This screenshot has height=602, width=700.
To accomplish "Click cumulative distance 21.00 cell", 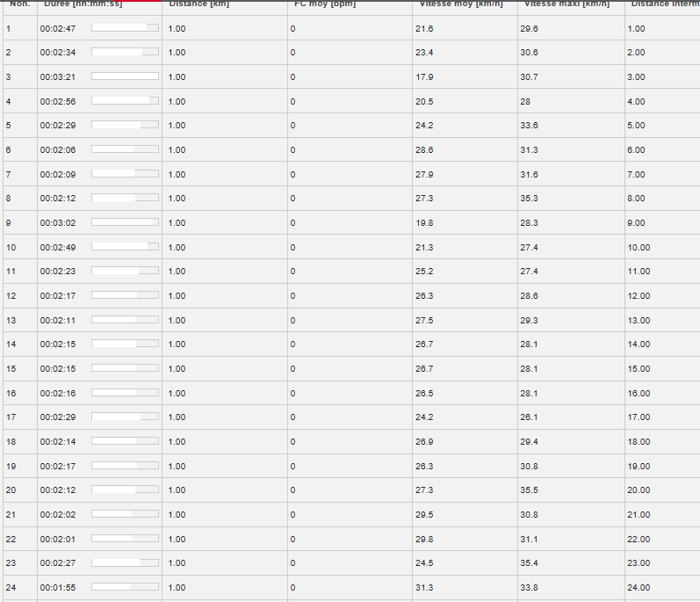I will click(639, 514).
